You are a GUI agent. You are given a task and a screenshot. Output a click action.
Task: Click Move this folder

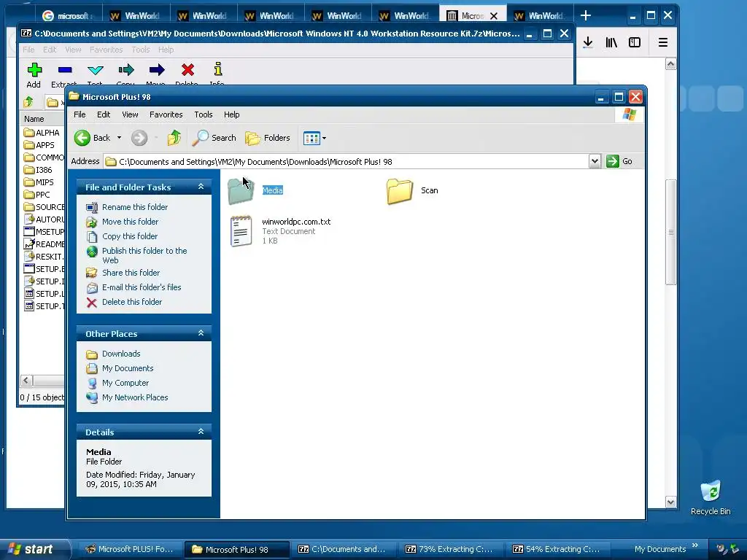tap(130, 222)
